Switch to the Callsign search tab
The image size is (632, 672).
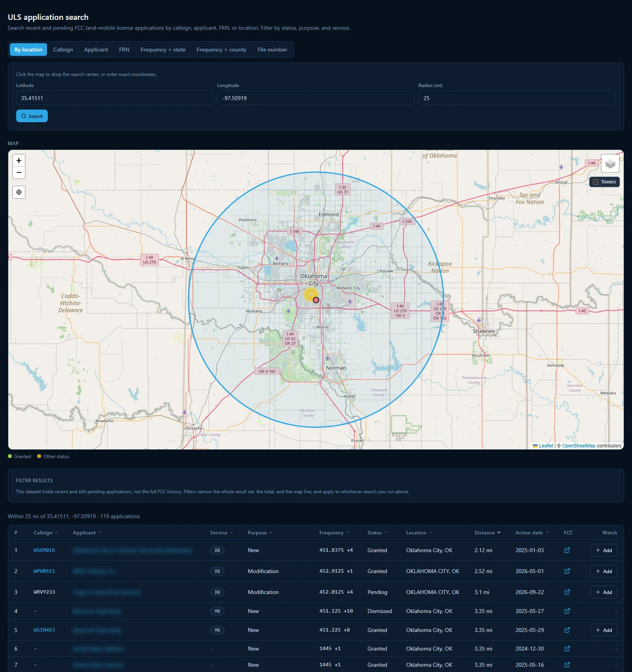(63, 50)
